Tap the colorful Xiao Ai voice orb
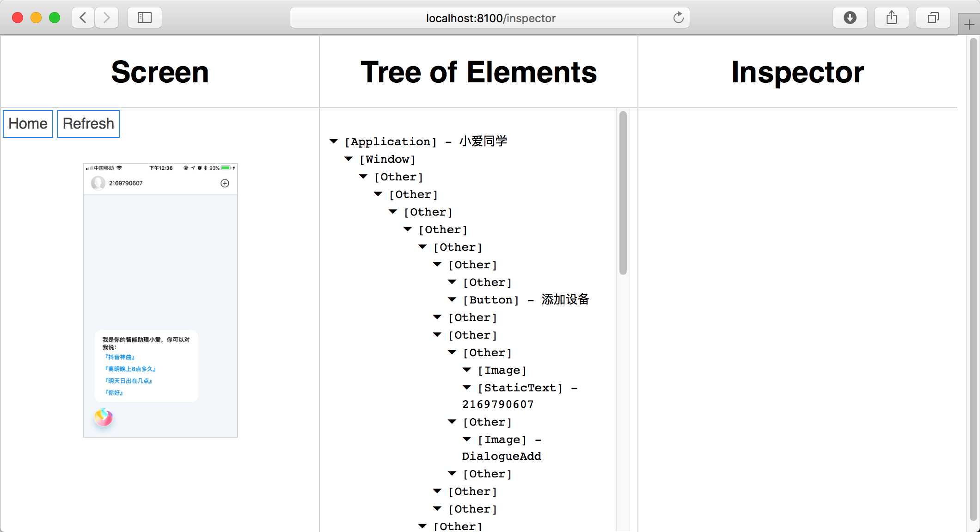This screenshot has width=980, height=532. (104, 417)
